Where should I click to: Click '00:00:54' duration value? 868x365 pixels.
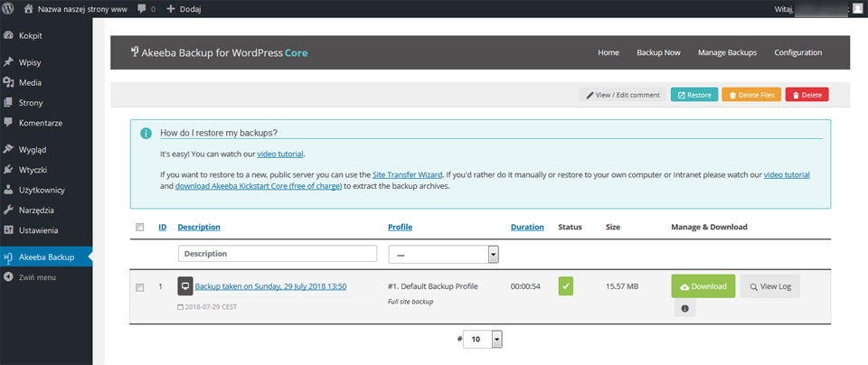click(x=525, y=286)
